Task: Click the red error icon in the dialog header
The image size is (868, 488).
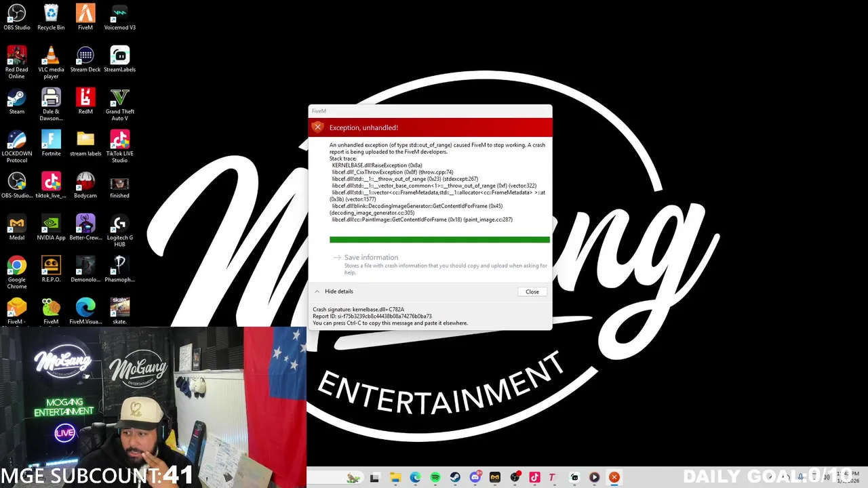Action: [x=317, y=127]
